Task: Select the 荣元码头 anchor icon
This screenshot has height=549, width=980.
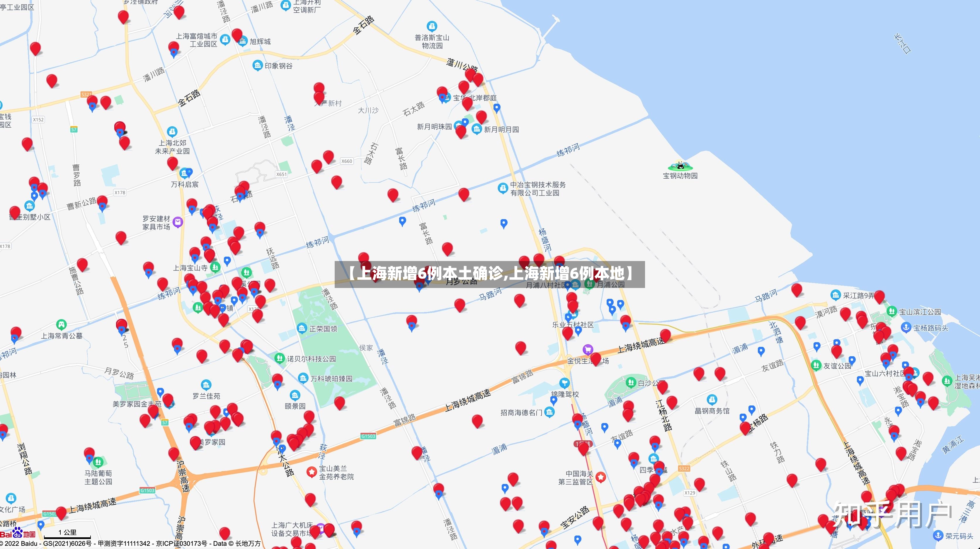Action: point(938,536)
